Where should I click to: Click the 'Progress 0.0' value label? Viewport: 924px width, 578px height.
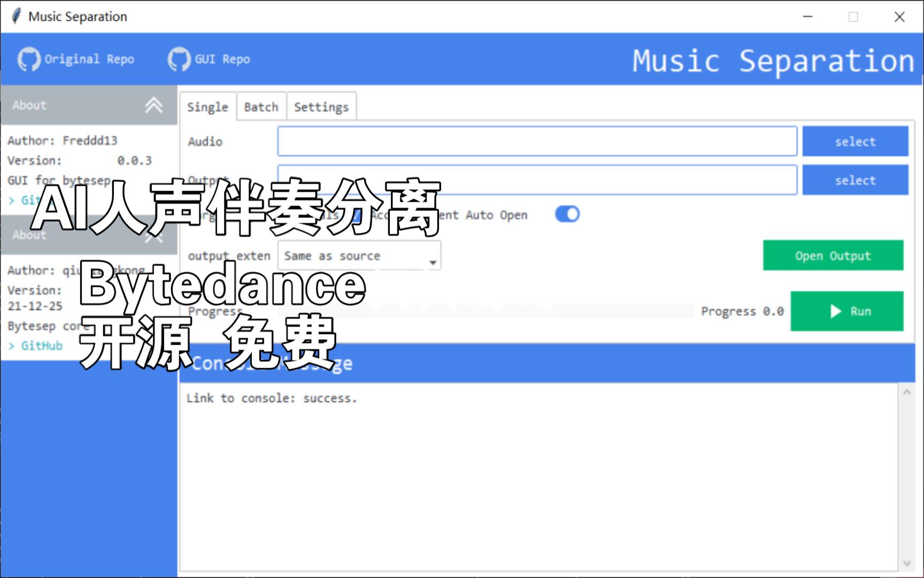[x=742, y=311]
